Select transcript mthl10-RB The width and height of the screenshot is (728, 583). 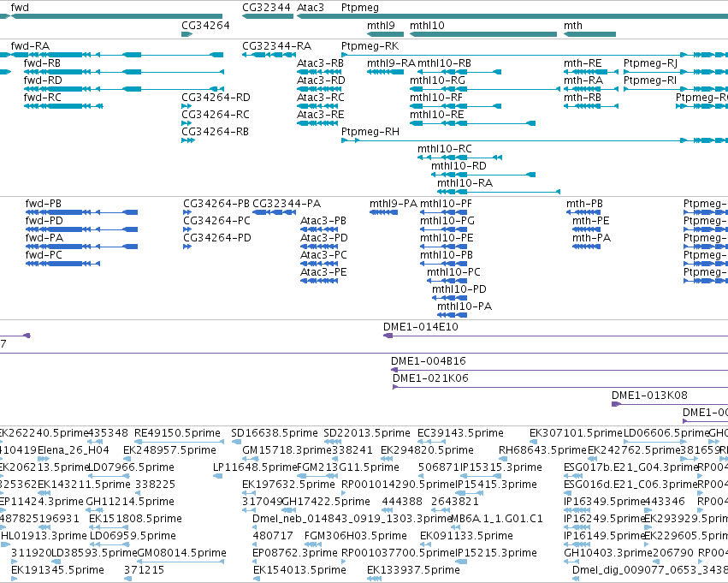coord(459,72)
